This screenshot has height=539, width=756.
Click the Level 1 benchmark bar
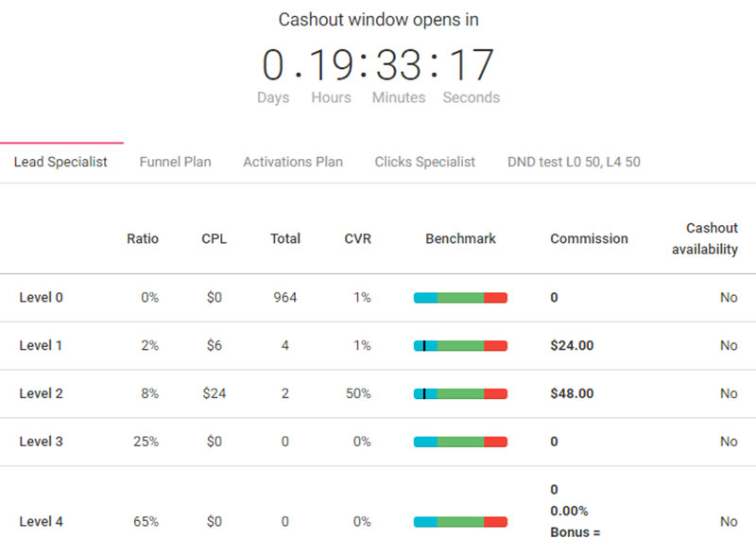(460, 346)
